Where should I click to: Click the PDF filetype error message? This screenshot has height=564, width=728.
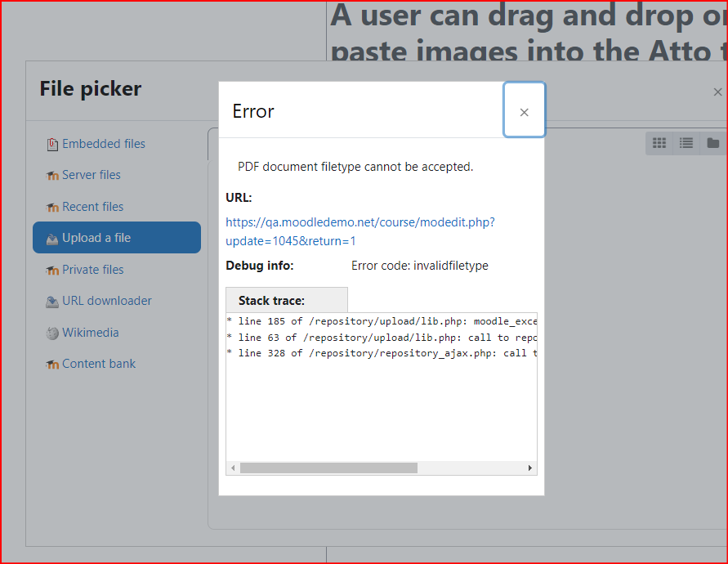355,167
